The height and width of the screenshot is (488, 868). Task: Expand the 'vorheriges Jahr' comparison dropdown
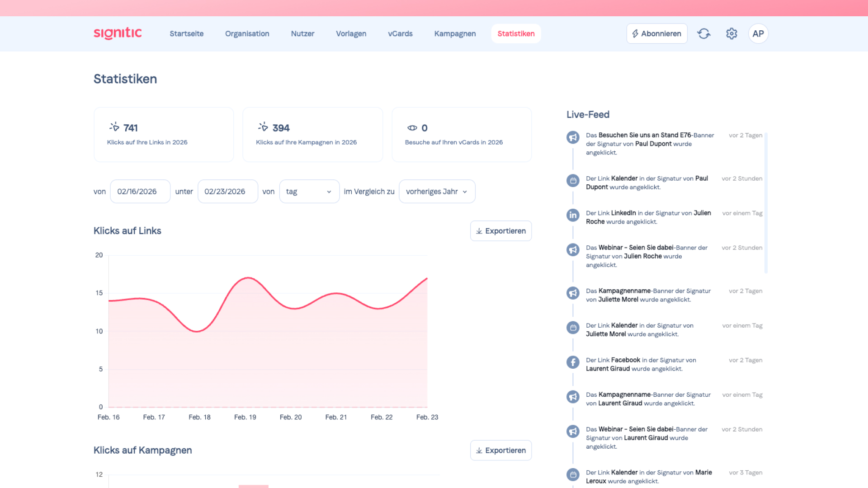[437, 192]
